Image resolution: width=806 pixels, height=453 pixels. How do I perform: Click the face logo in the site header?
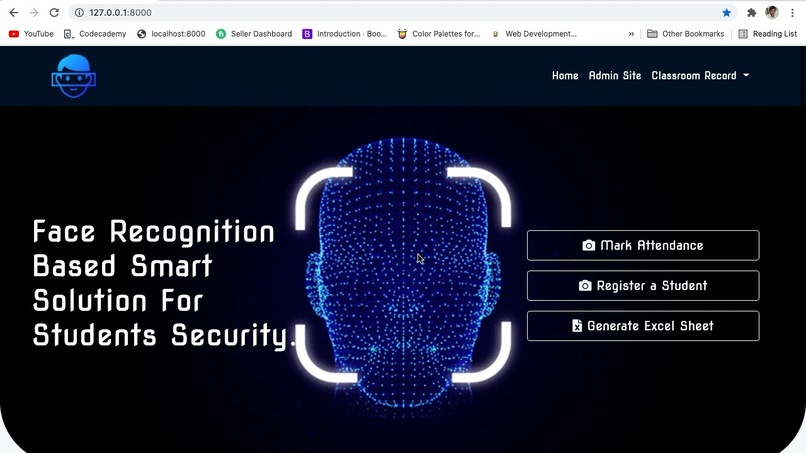74,76
